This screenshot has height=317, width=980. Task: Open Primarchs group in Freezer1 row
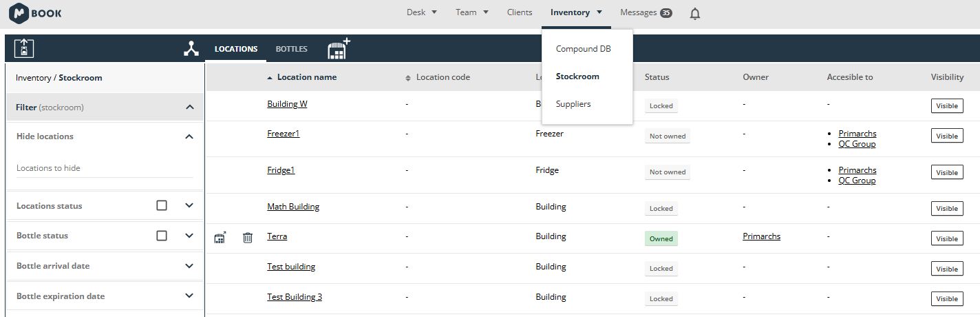point(857,134)
